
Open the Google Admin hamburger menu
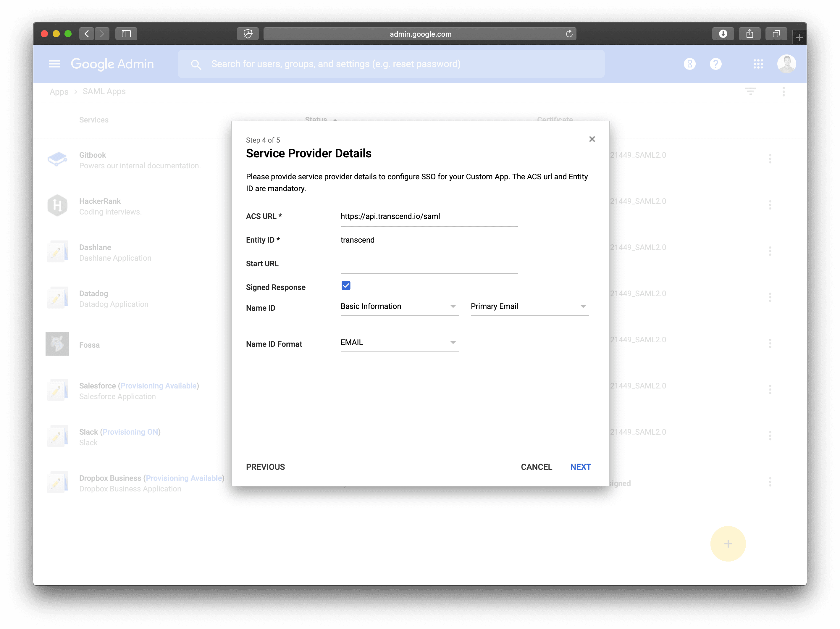pyautogui.click(x=54, y=64)
